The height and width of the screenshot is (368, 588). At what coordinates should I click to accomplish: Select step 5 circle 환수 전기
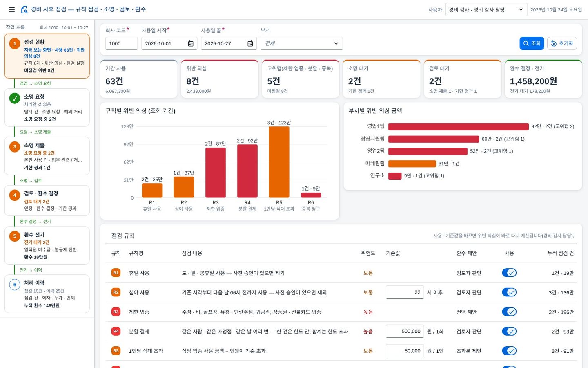tap(15, 236)
